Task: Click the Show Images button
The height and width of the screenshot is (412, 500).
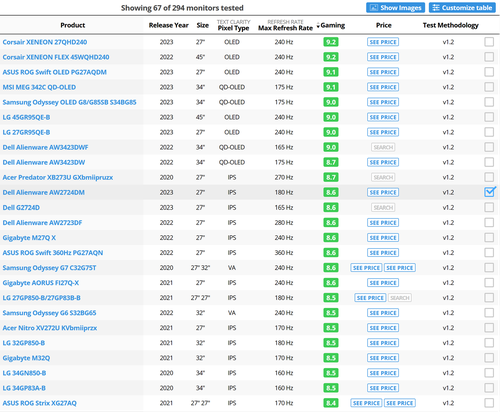Action: tap(395, 8)
